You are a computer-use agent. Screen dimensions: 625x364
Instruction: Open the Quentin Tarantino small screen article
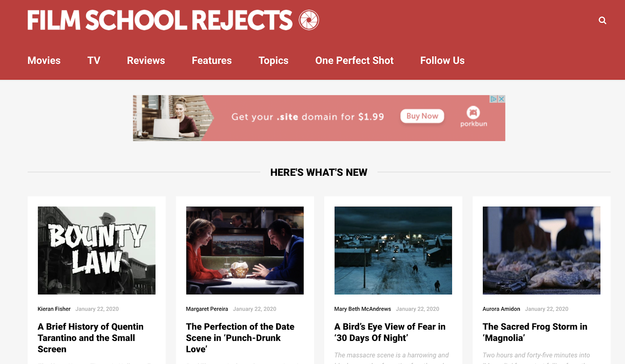click(91, 337)
